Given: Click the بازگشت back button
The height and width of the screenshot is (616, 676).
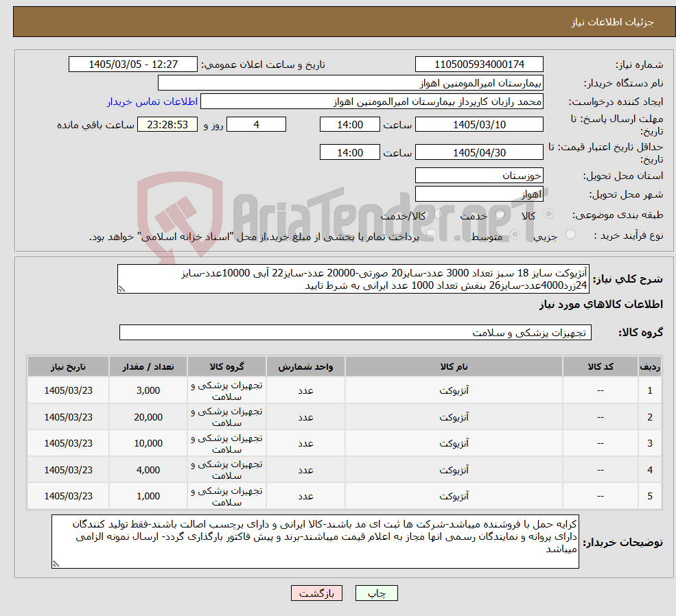Looking at the screenshot, I should [x=316, y=593].
